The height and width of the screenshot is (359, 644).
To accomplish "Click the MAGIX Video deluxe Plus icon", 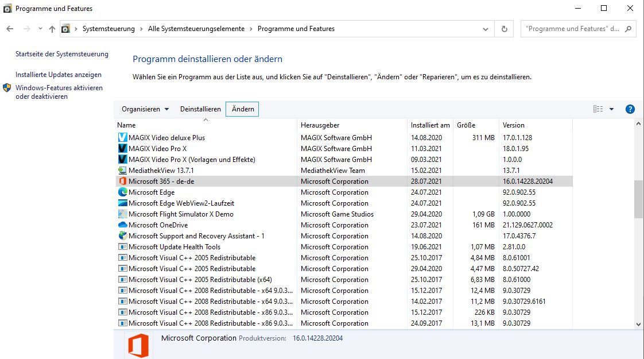I will 122,137.
